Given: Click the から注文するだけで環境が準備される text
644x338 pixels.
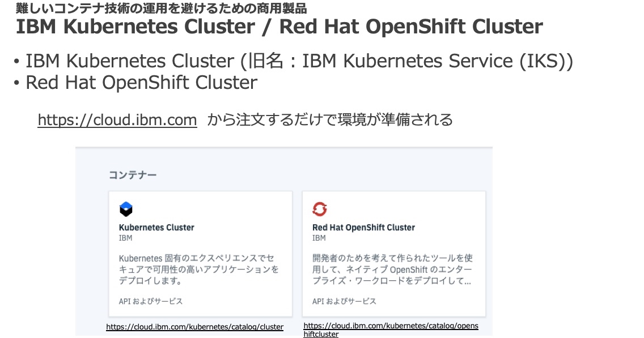Looking at the screenshot, I should [x=330, y=120].
